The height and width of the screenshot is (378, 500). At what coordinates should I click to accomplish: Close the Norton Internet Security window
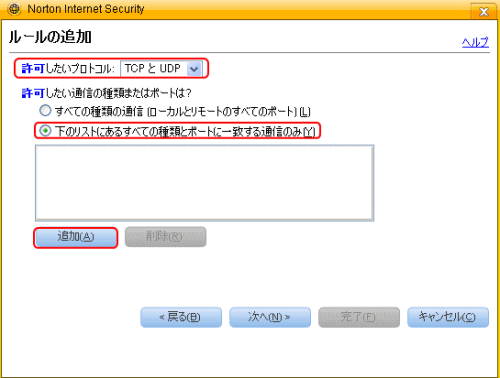483,12
